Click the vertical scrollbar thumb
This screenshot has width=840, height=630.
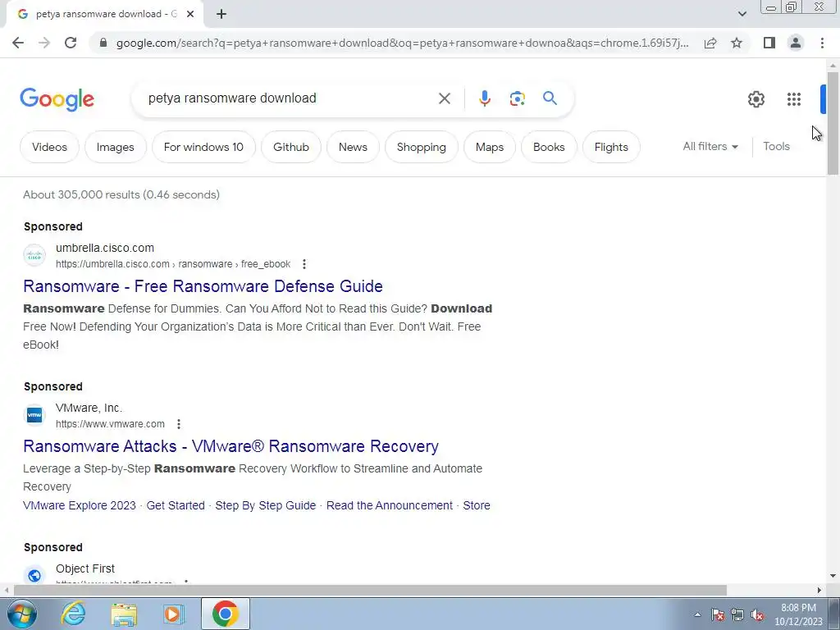tap(833, 123)
